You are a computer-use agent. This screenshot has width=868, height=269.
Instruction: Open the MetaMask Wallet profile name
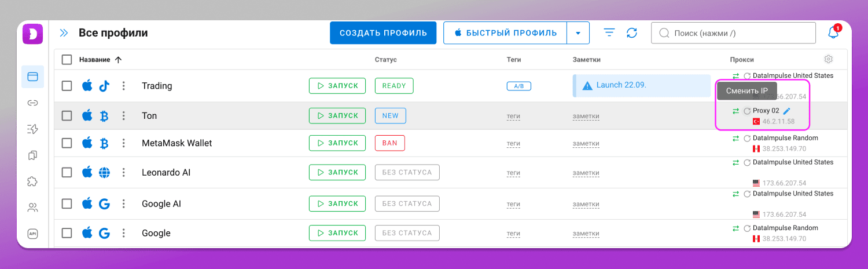point(177,143)
